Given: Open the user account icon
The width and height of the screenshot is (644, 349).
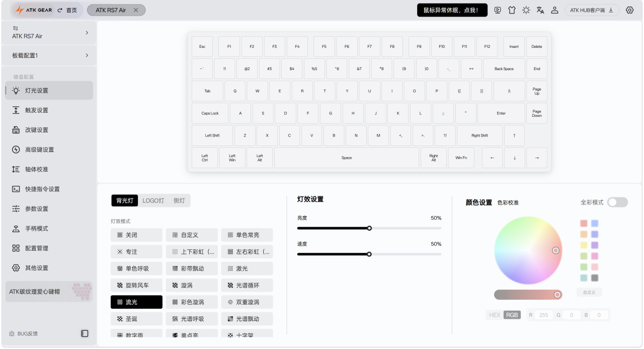Looking at the screenshot, I should coord(554,10).
